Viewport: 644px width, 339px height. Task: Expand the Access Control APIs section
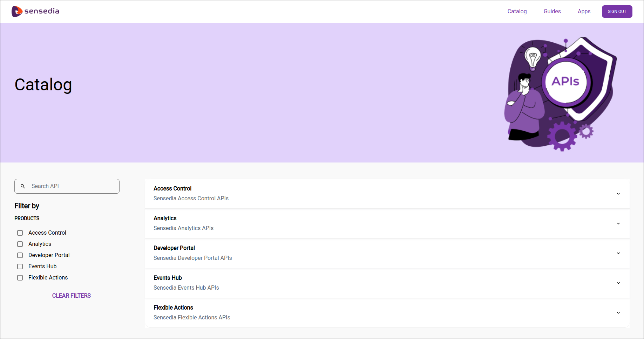[618, 193]
